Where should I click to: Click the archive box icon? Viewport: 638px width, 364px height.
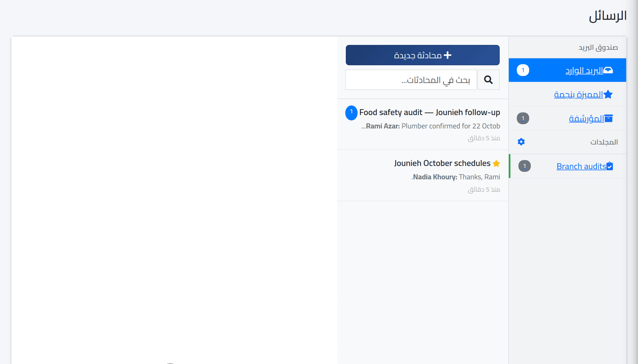608,118
